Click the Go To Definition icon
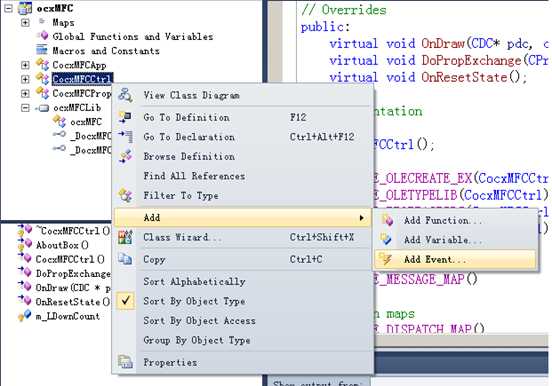 pyautogui.click(x=125, y=117)
